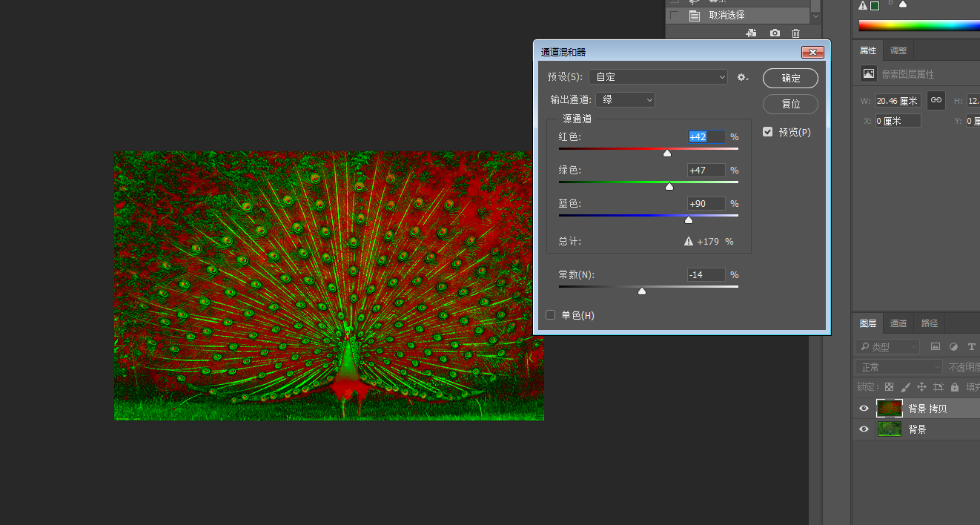Click the 确定 confirm button
The width and height of the screenshot is (980, 525).
click(790, 78)
